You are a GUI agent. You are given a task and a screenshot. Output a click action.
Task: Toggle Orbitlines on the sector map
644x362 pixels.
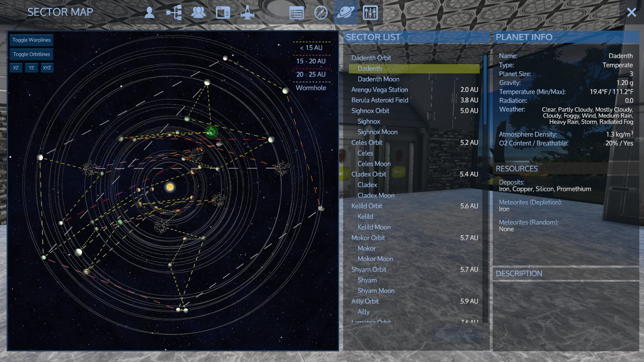click(32, 54)
